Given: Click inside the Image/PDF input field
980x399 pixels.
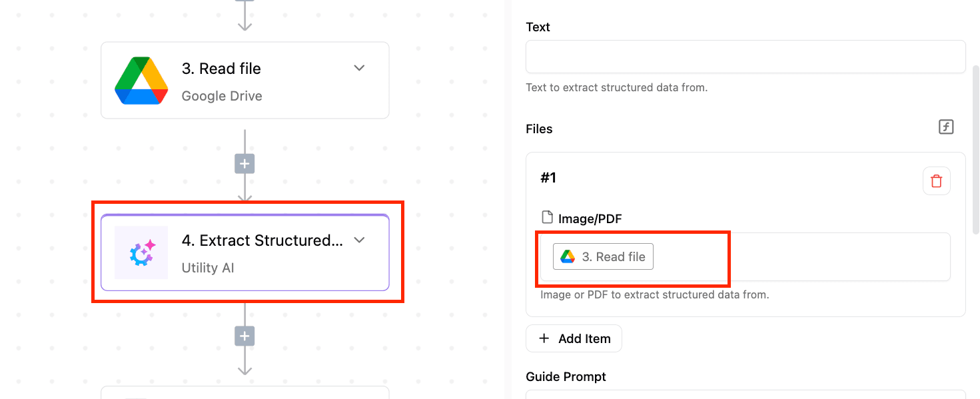Looking at the screenshot, I should [x=745, y=256].
